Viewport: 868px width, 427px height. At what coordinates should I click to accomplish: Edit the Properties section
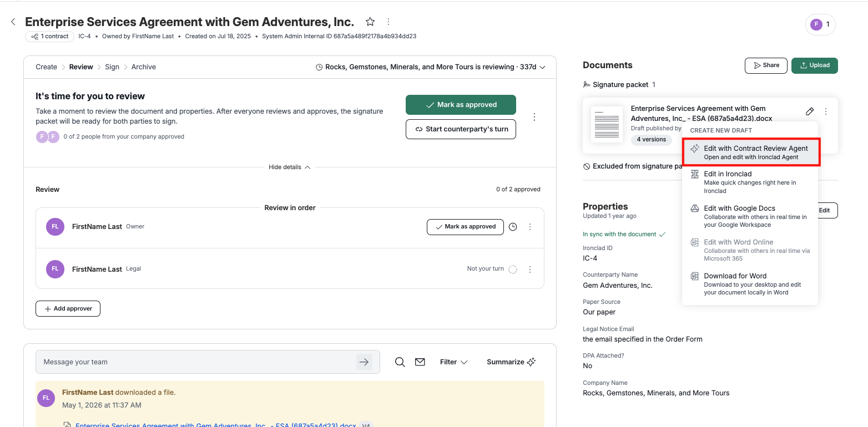[x=827, y=211]
